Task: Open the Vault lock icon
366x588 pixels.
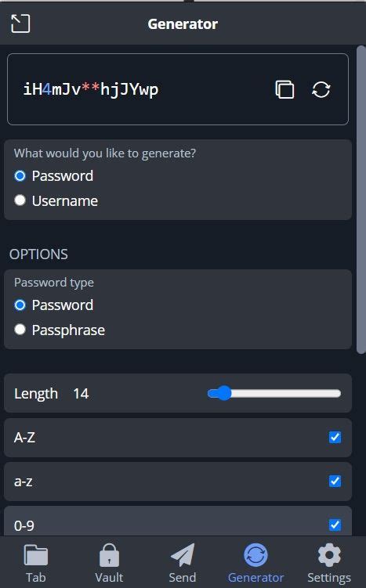Action: (x=109, y=555)
